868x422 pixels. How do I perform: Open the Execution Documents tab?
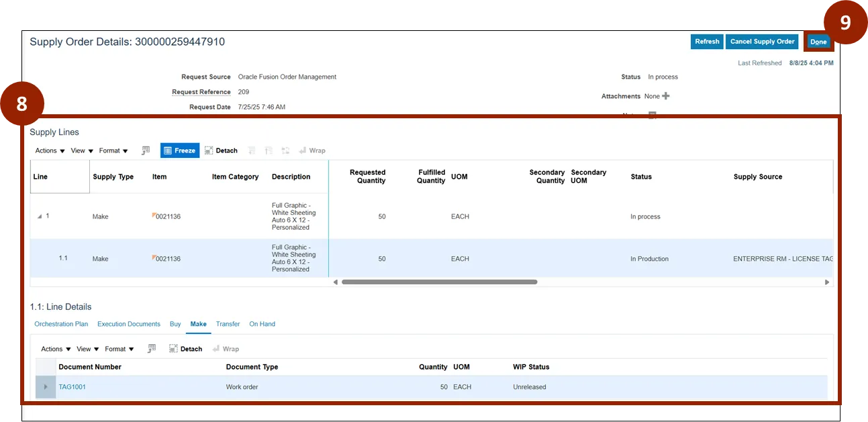(x=129, y=324)
